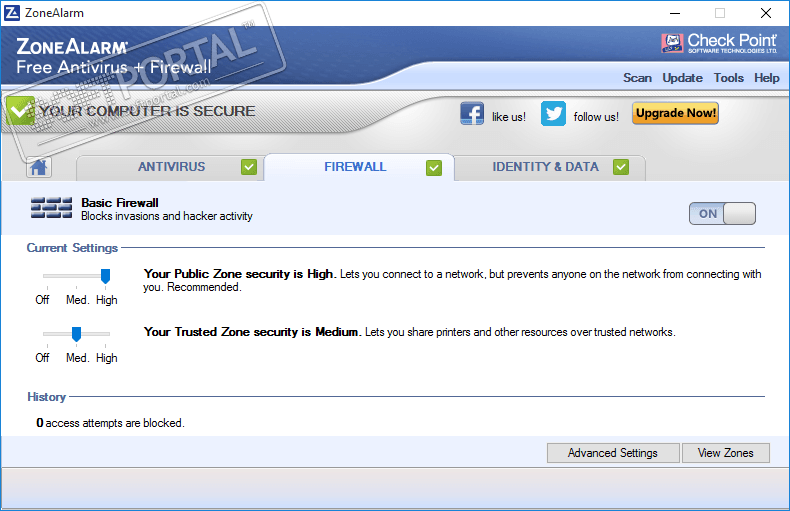The width and height of the screenshot is (790, 511).
Task: Open the Update menu
Action: (x=682, y=78)
